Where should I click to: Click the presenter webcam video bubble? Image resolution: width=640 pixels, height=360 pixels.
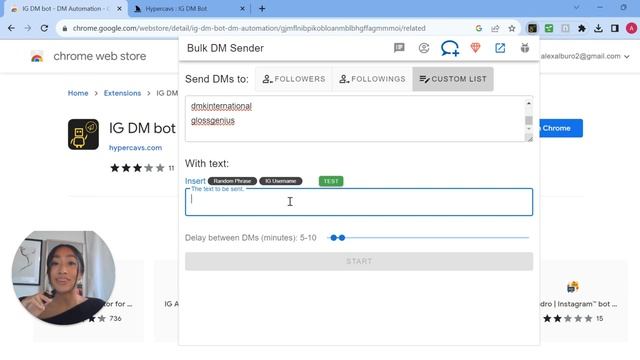click(63, 278)
